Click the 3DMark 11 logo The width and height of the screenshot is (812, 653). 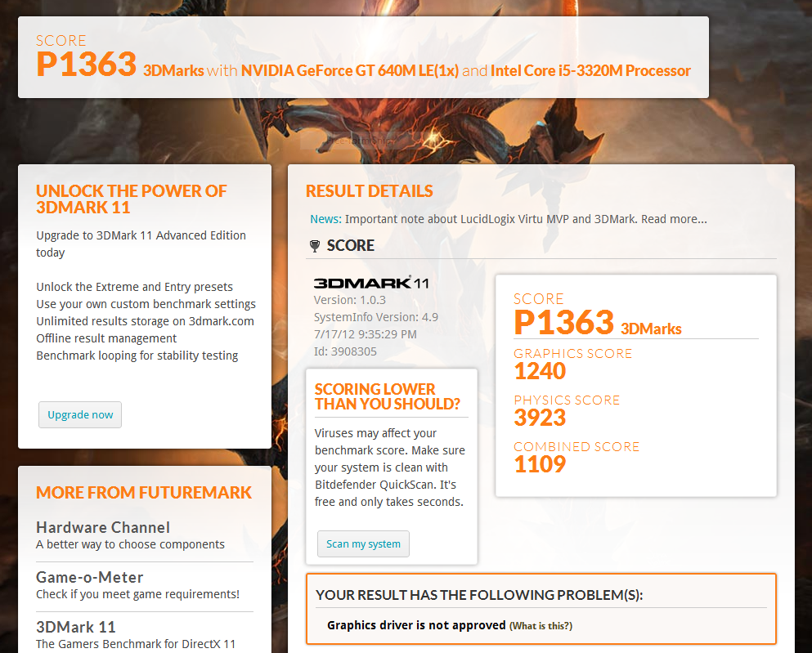(x=370, y=283)
